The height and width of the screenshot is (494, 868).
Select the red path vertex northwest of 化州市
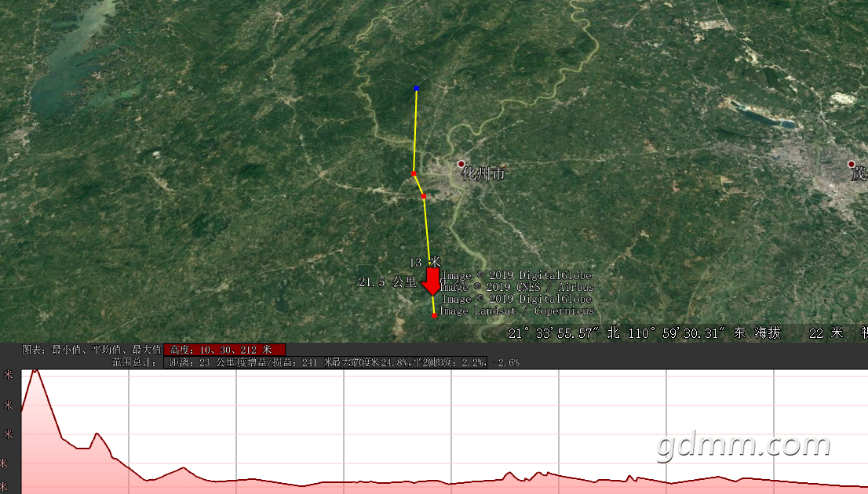pos(414,173)
